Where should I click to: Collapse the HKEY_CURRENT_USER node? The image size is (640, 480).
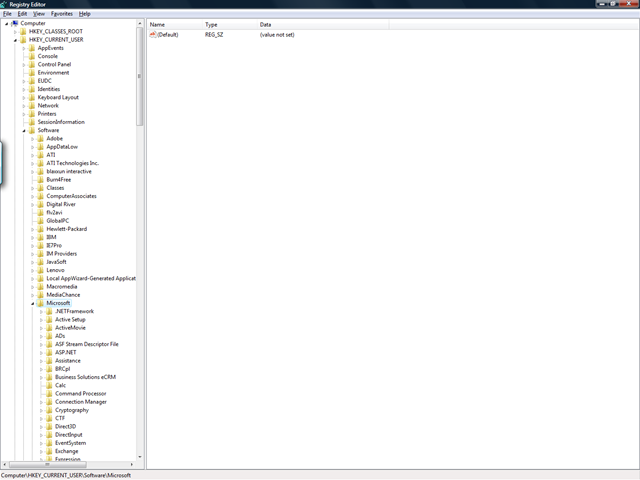(x=15, y=40)
